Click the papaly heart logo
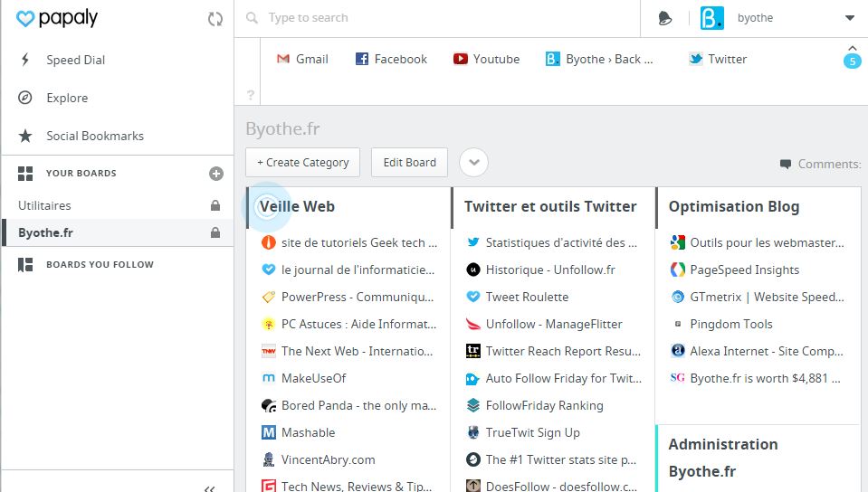 pyautogui.click(x=25, y=18)
